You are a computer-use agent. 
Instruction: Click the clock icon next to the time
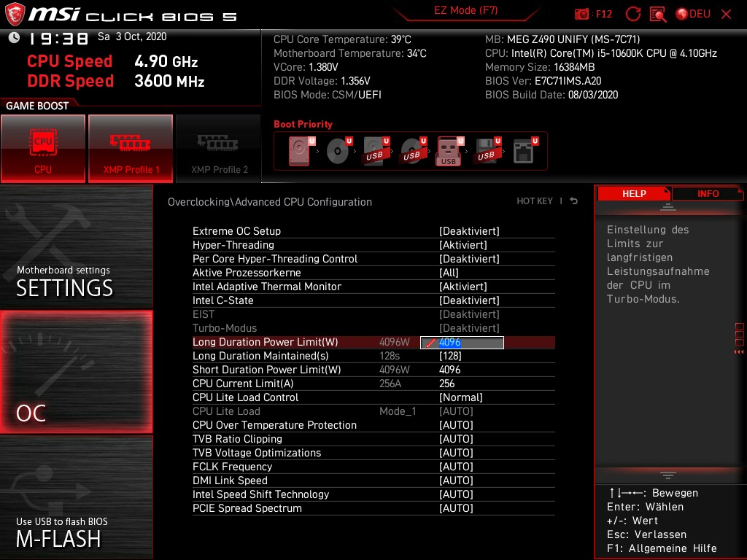click(15, 38)
